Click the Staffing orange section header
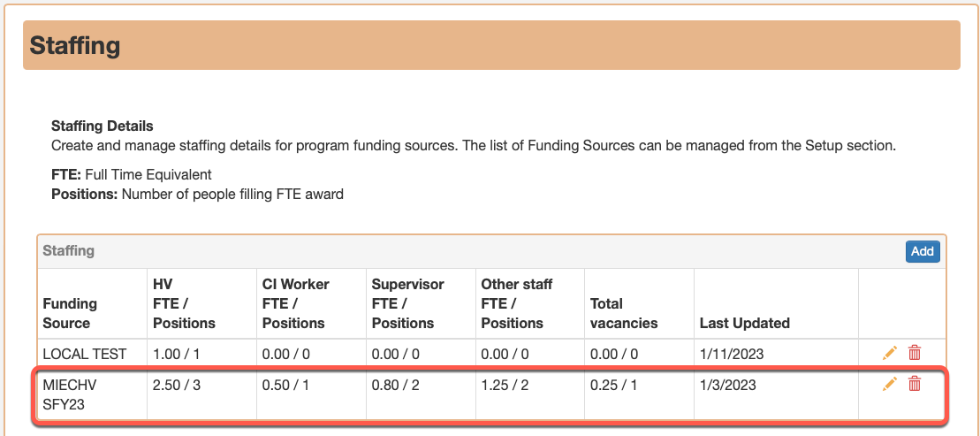Image resolution: width=980 pixels, height=436 pixels. pyautogui.click(x=491, y=45)
